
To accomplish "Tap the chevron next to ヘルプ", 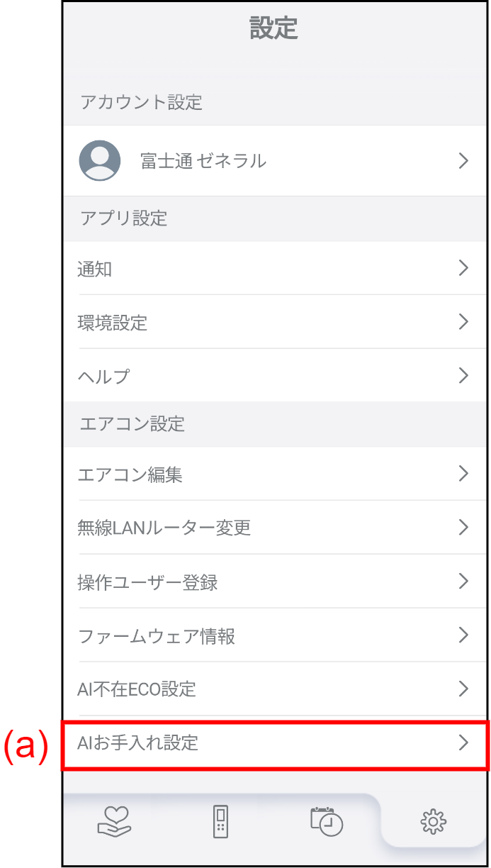I will click(x=463, y=375).
